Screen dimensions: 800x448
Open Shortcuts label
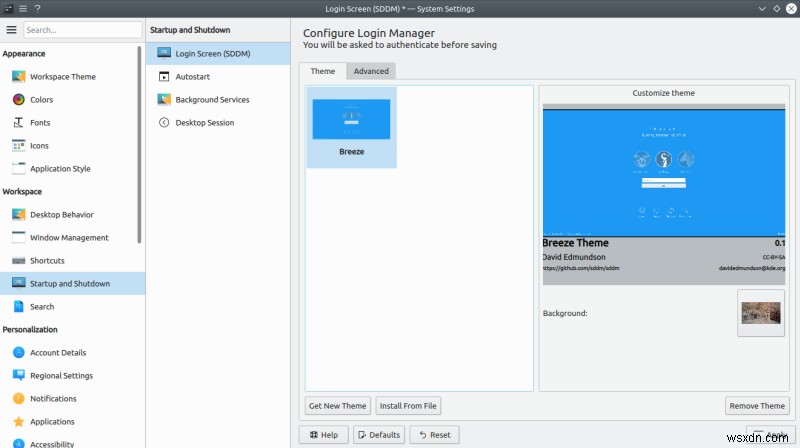47,260
